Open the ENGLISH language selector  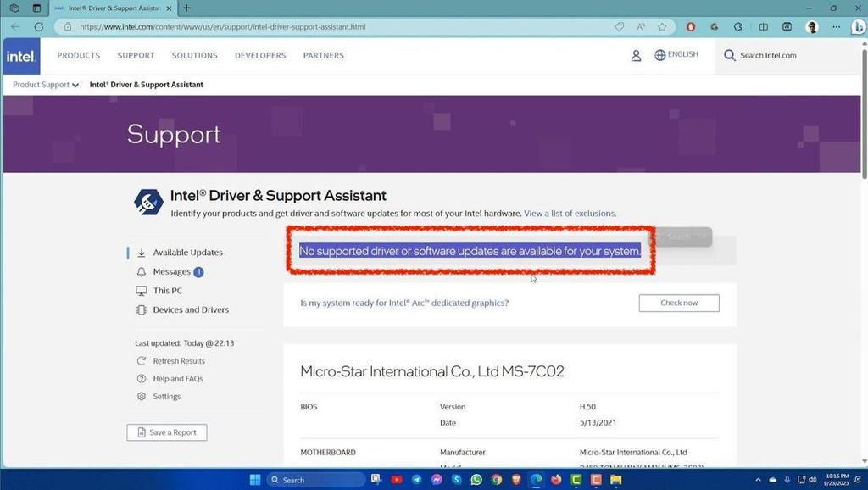pos(676,54)
